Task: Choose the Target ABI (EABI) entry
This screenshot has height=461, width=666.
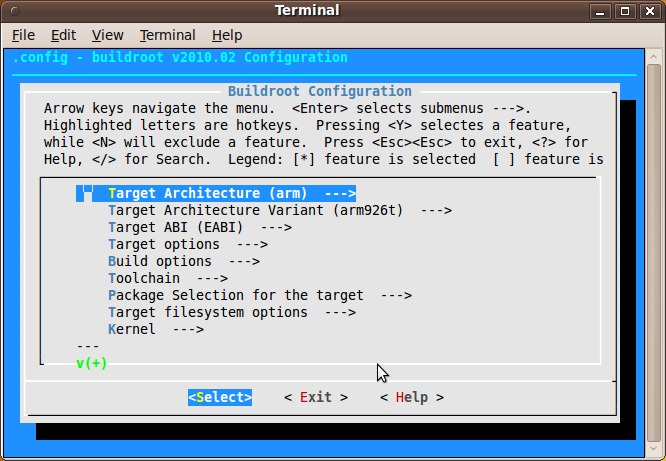Action: 199,228
